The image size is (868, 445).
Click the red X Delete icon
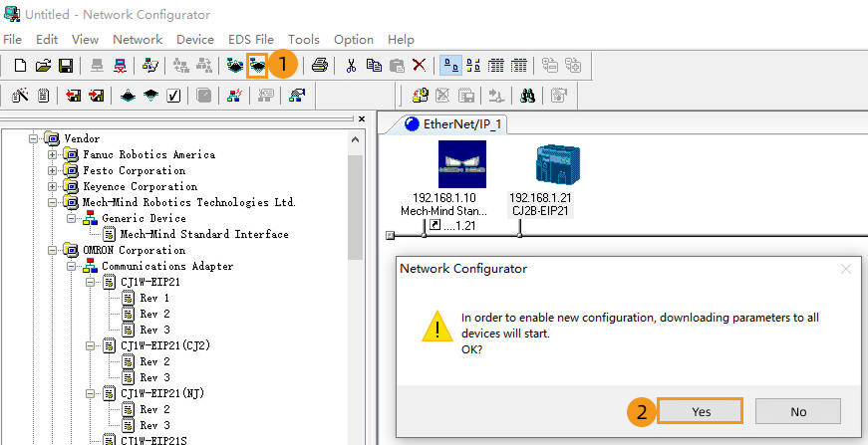pos(420,66)
